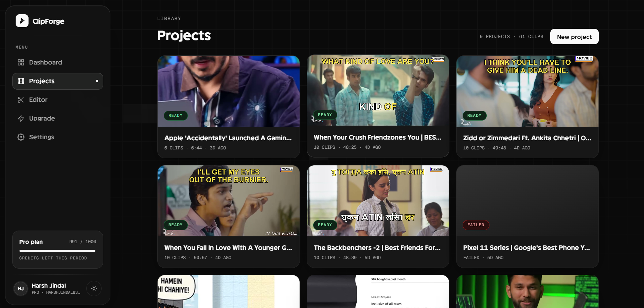This screenshot has height=308, width=644.
Task: Click the 'LIBRARY' breadcrumb label
Action: click(x=169, y=18)
